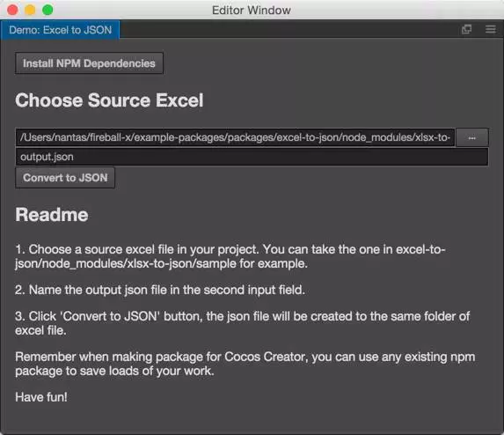
Task: Click Readme step 1 about choosing source excel
Action: 230,256
